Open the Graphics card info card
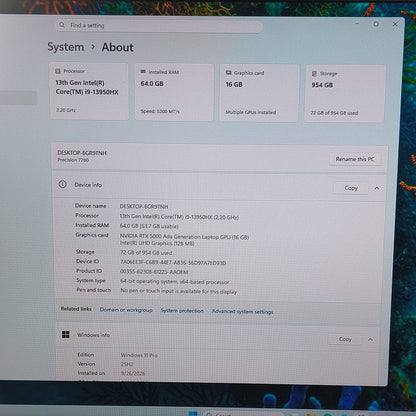416x416 pixels. click(259, 93)
